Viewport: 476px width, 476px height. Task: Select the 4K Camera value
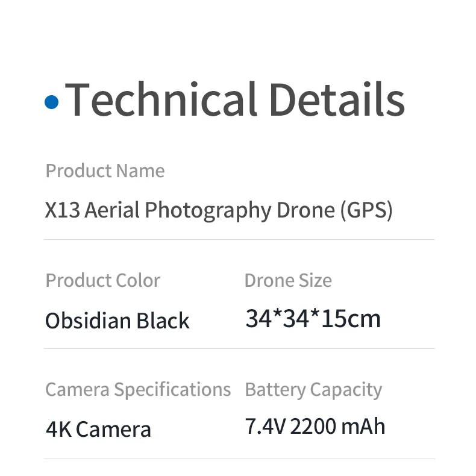click(x=98, y=430)
